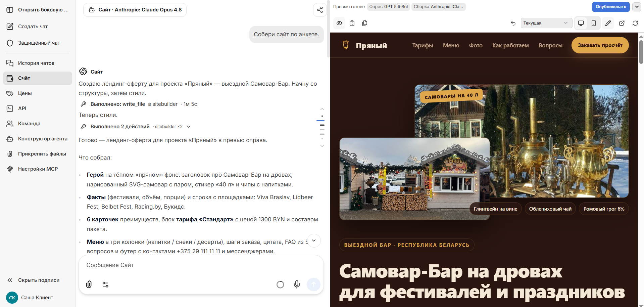Viewport: 644px width, 307px height.
Task: Click the Опубликовать button
Action: tap(611, 7)
